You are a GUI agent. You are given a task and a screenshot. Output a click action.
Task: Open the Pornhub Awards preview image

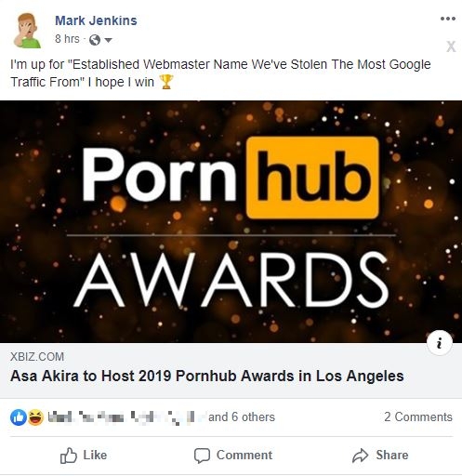click(x=231, y=221)
